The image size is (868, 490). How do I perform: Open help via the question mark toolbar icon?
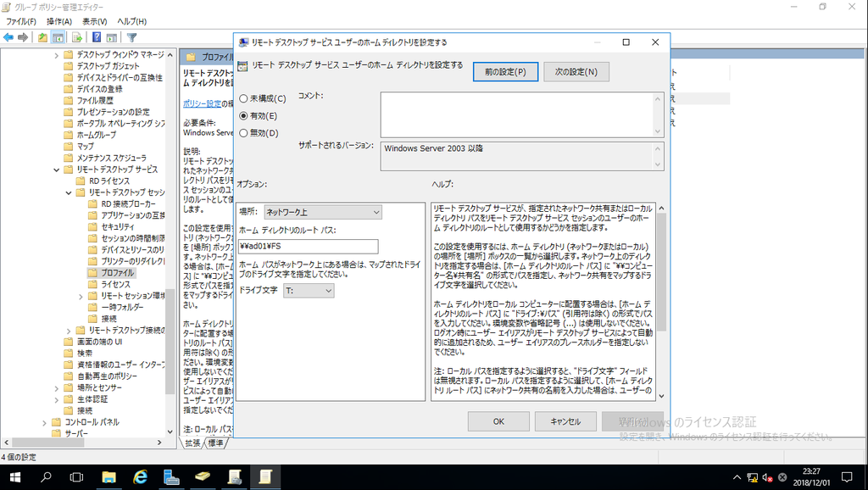(x=96, y=36)
